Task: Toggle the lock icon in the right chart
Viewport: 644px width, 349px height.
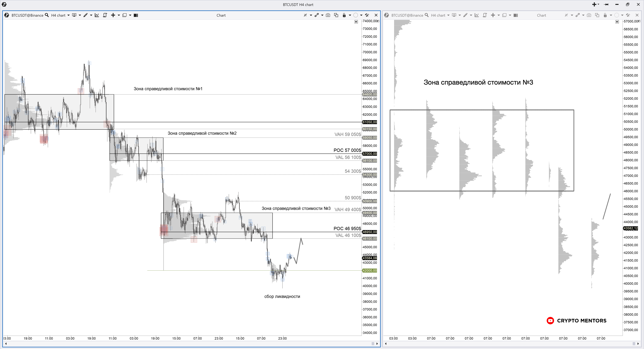Action: [x=605, y=15]
